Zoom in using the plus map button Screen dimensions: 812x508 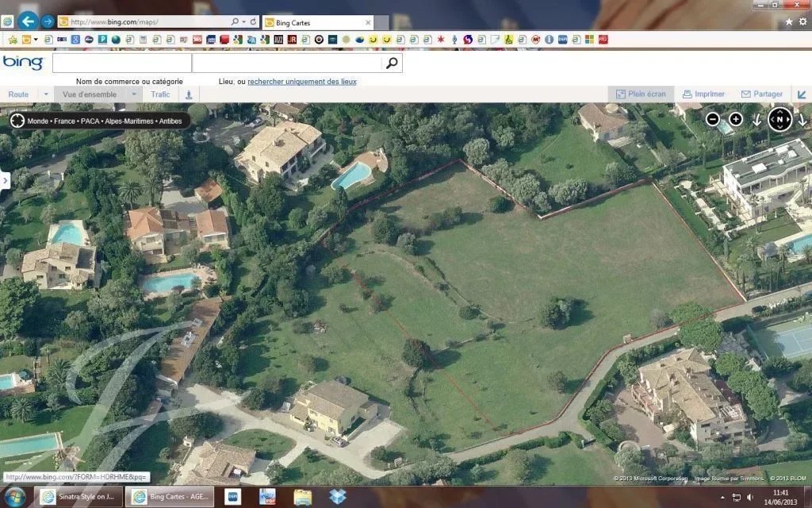point(736,119)
